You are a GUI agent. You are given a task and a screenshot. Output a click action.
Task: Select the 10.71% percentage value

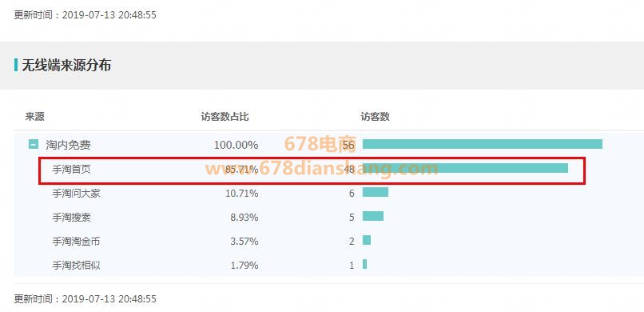[242, 194]
